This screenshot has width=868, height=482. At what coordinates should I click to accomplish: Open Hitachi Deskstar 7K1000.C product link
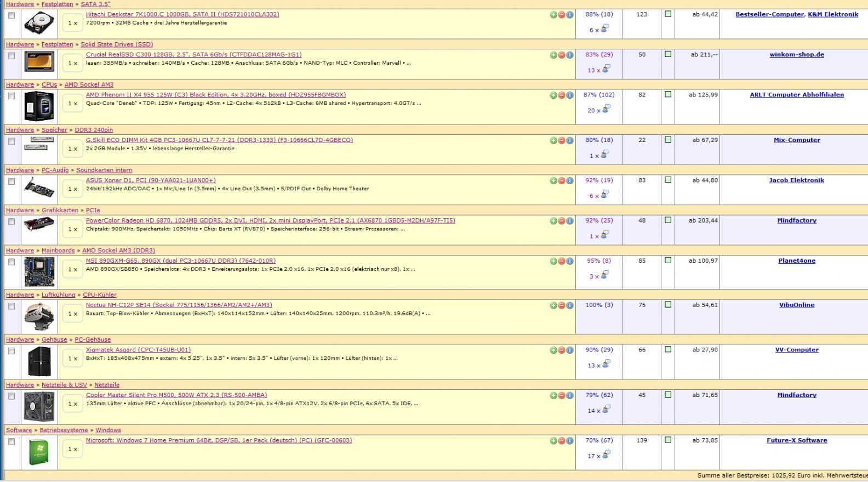point(182,14)
